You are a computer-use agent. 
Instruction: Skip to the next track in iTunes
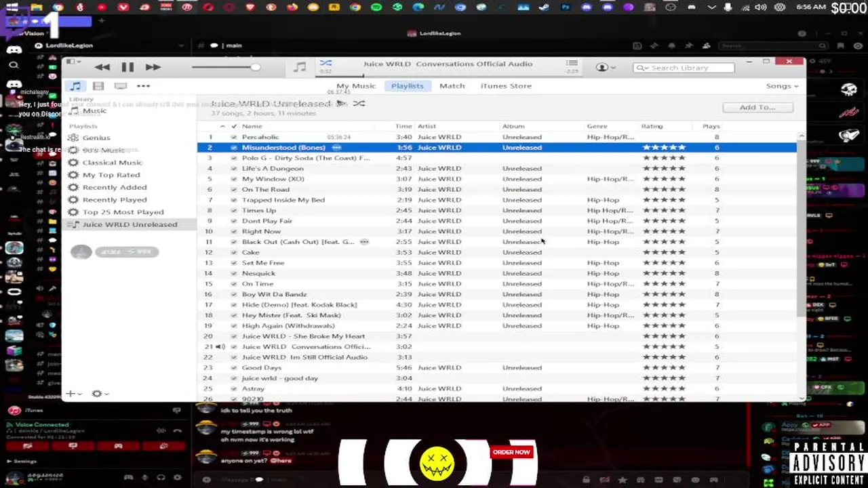tap(153, 67)
